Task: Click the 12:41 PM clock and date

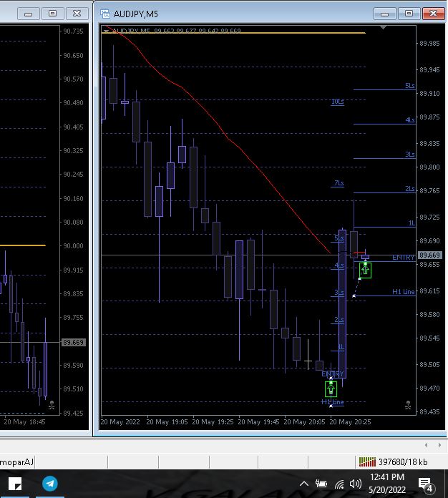Action: [387, 484]
